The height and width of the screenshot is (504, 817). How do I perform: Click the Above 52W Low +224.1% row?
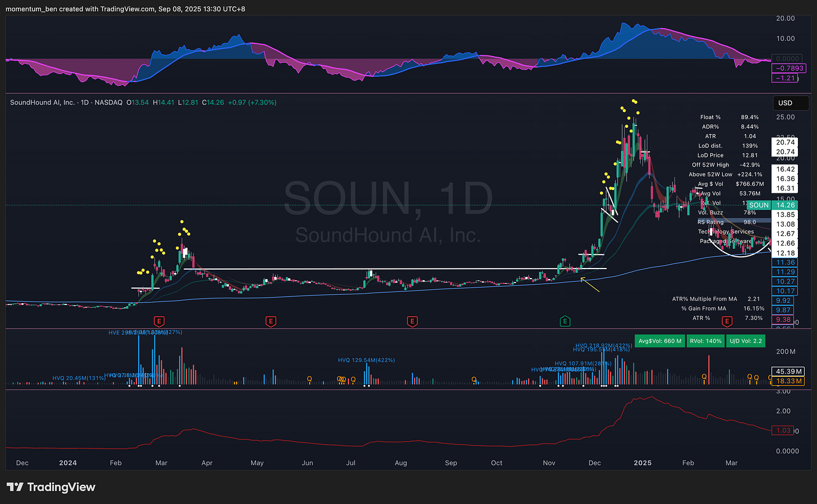(x=727, y=174)
